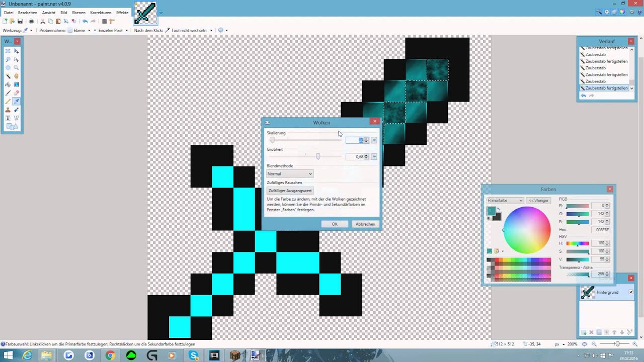Select the Eraser tool
Viewport: 644px width, 362px height.
coord(17,93)
